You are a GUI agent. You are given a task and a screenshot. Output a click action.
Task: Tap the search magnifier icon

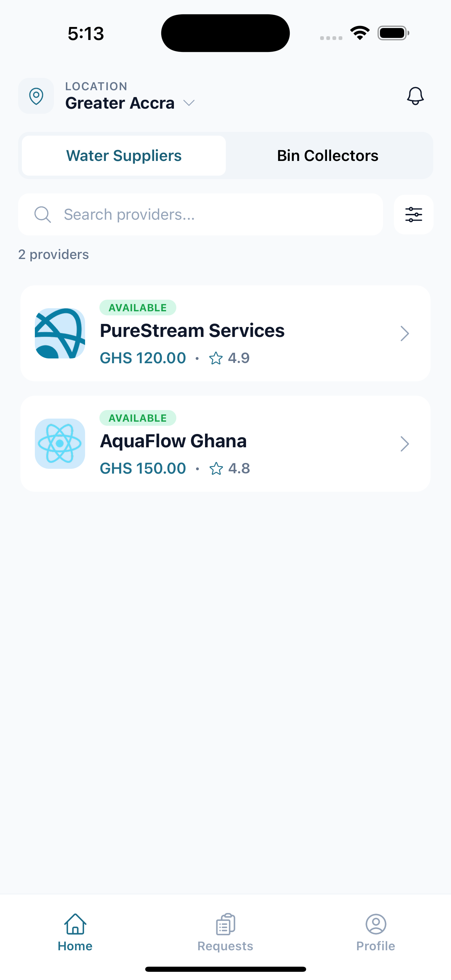[42, 215]
